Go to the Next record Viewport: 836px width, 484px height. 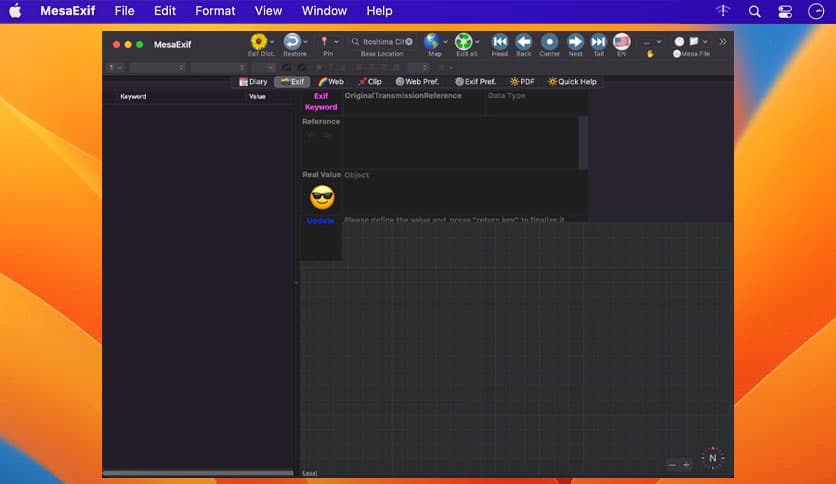[x=575, y=42]
